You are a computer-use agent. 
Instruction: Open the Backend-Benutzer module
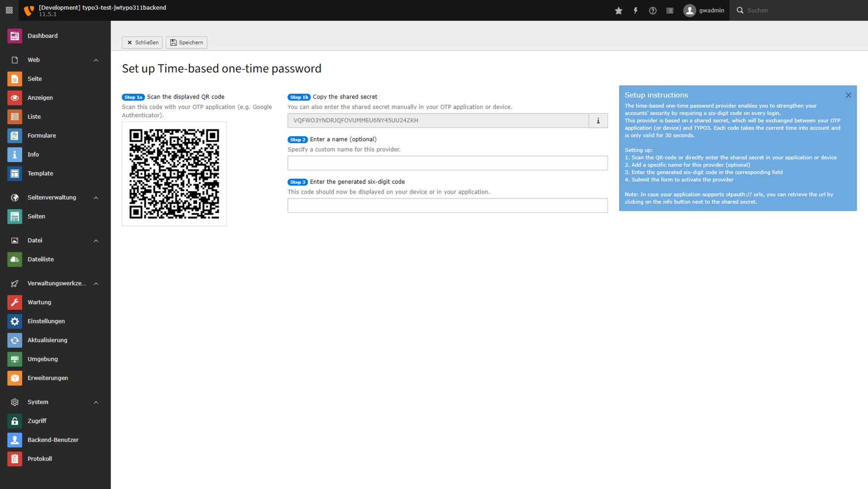point(53,440)
